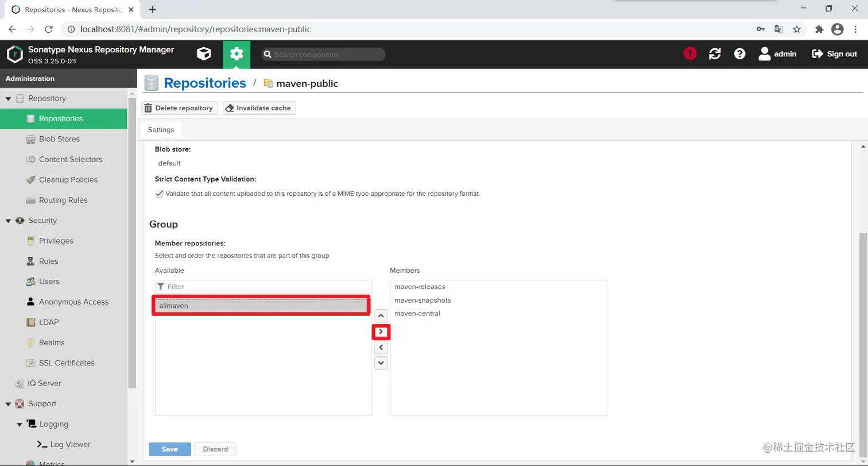
Task: Click the Delete repository button
Action: coord(180,108)
